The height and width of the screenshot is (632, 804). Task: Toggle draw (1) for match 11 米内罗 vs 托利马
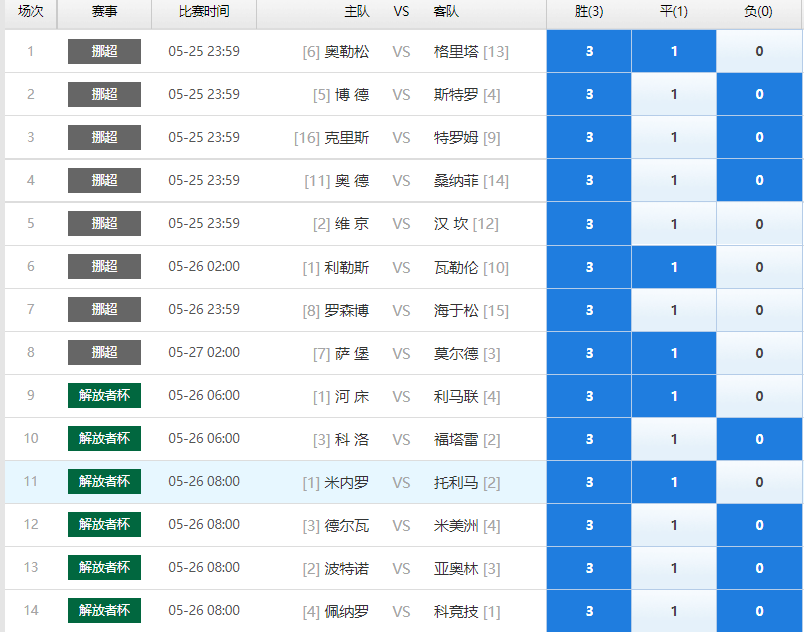(x=674, y=482)
